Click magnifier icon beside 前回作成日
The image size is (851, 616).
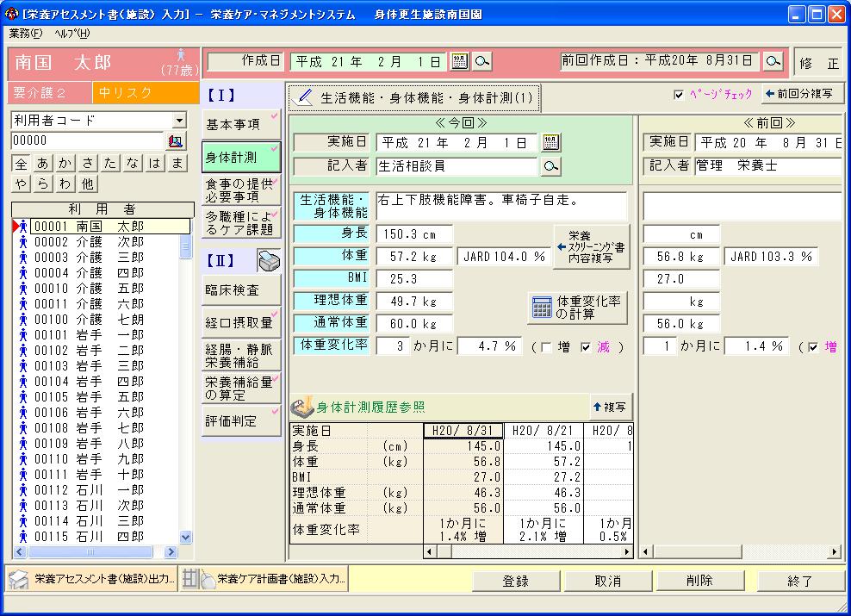[773, 61]
